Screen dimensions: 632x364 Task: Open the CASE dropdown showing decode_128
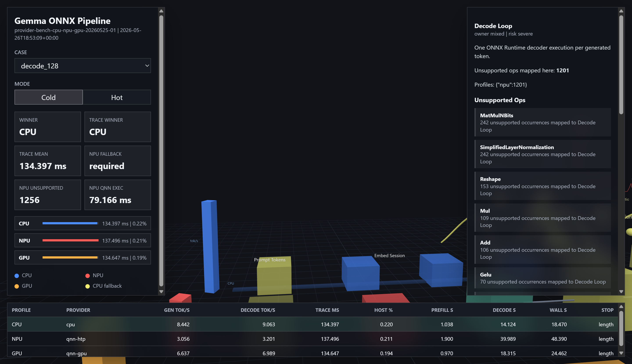[x=83, y=66]
